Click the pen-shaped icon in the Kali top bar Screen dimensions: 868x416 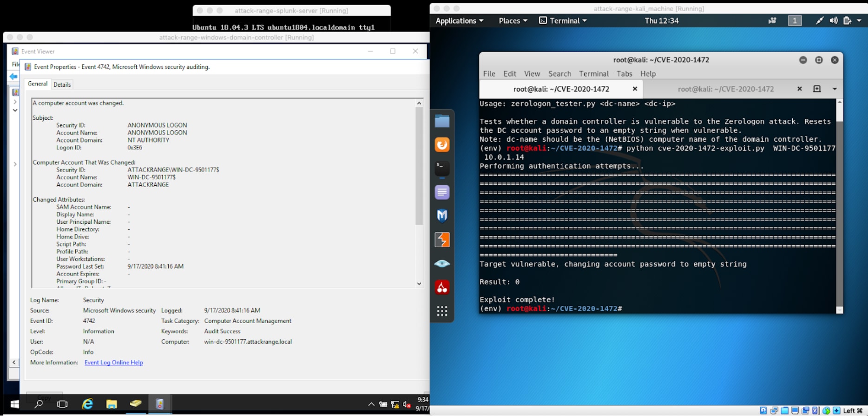820,20
